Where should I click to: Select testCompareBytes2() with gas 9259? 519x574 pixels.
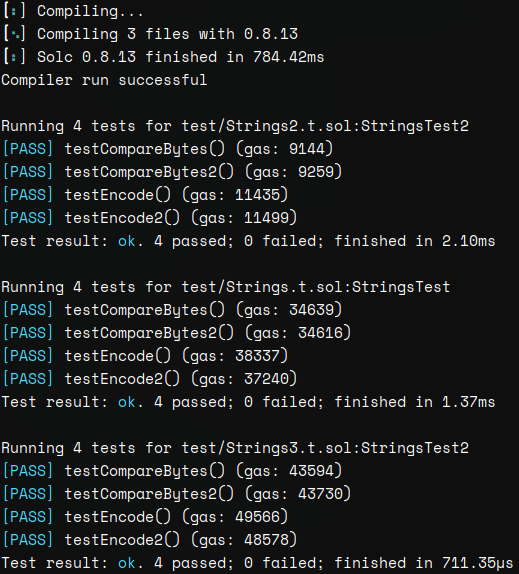click(x=203, y=172)
